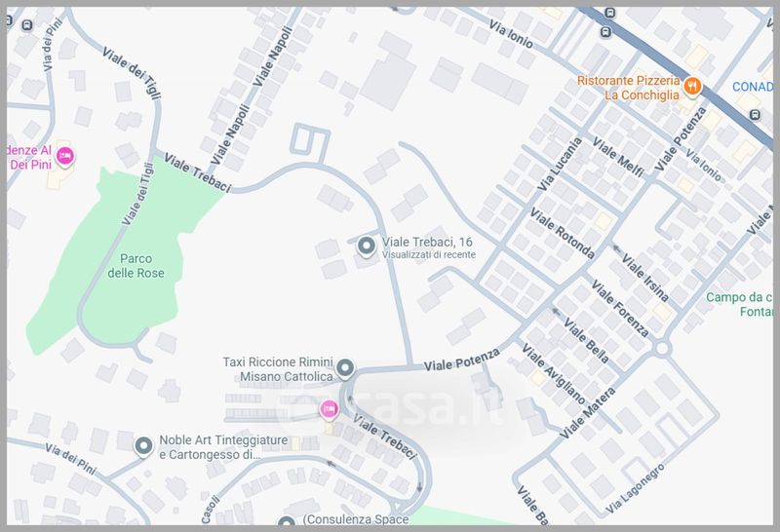Click the Parco delle Rose park label
This screenshot has height=532, width=780.
[141, 266]
